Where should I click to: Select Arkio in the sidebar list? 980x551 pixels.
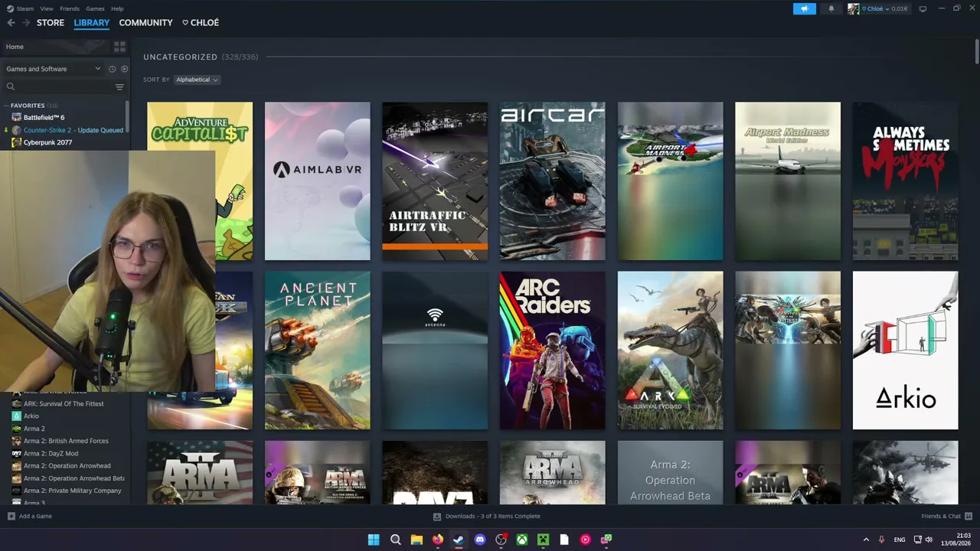pyautogui.click(x=31, y=416)
